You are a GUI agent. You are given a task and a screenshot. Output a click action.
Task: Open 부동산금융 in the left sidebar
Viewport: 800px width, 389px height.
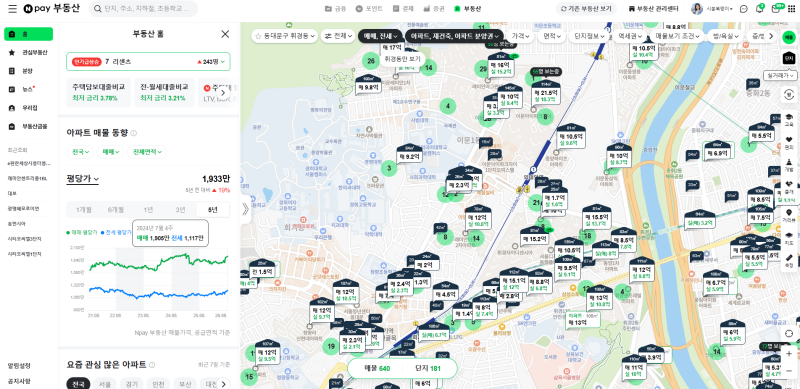29,127
